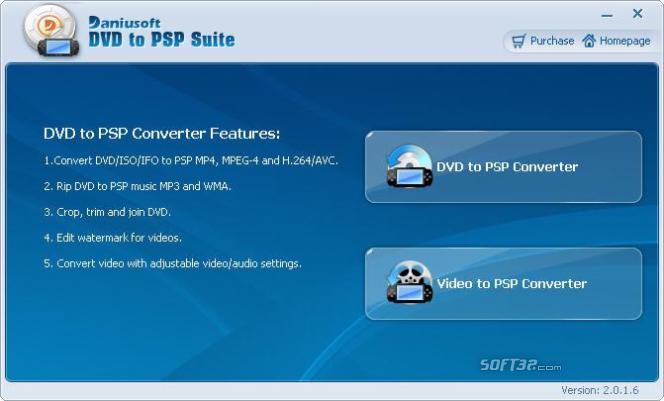Click the film reel with PSP icon
Screen dimensions: 664x401
coord(409,282)
